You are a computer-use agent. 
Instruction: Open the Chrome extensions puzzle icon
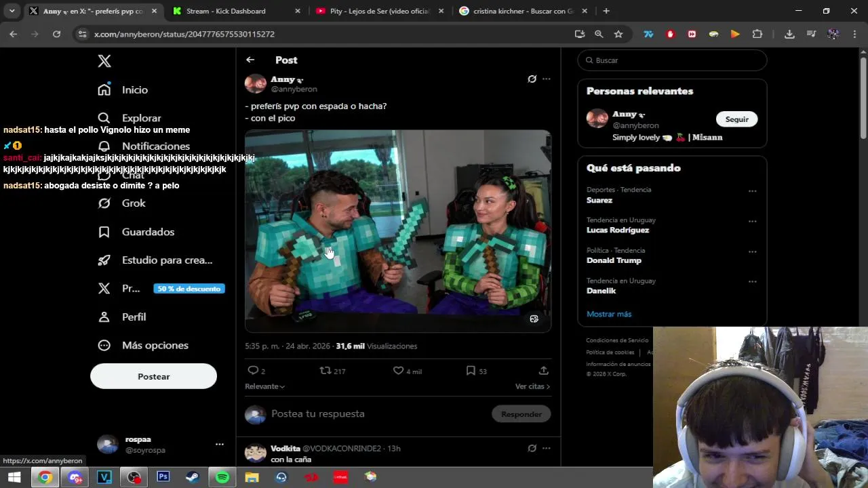[x=757, y=34]
